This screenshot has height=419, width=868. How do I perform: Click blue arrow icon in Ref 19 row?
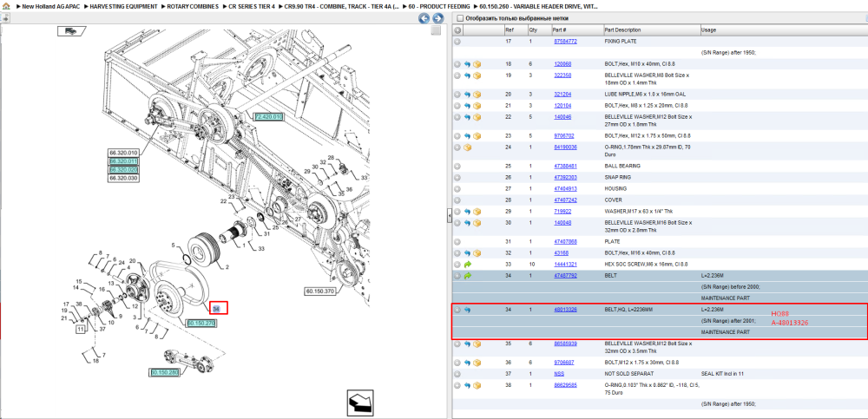[x=467, y=75]
